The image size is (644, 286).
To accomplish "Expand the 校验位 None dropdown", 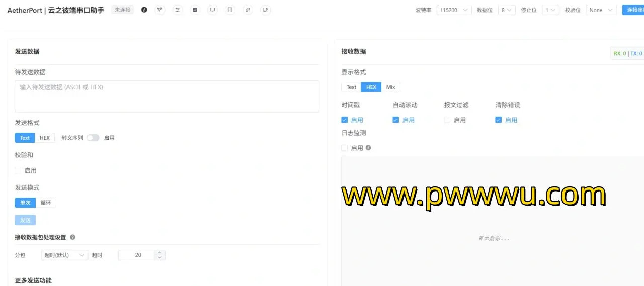I will point(601,10).
